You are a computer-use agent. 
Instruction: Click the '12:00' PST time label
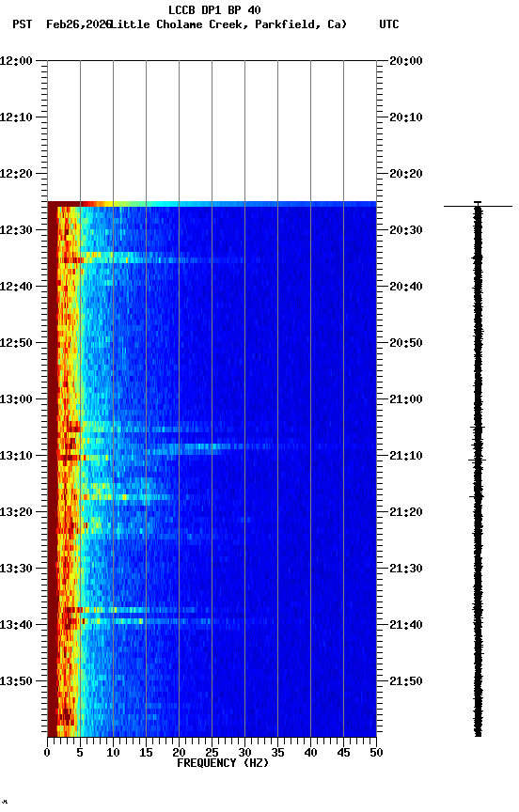pyautogui.click(x=16, y=61)
